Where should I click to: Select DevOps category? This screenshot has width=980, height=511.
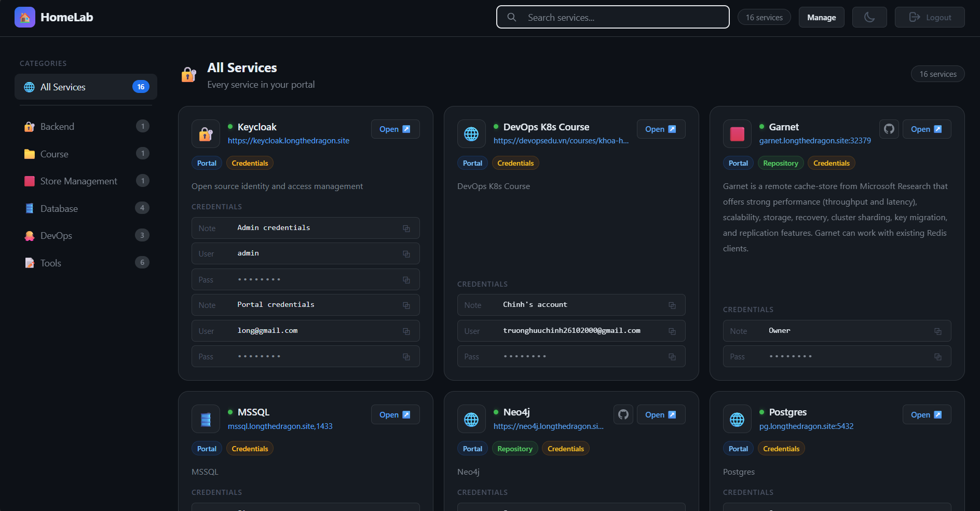click(x=86, y=236)
